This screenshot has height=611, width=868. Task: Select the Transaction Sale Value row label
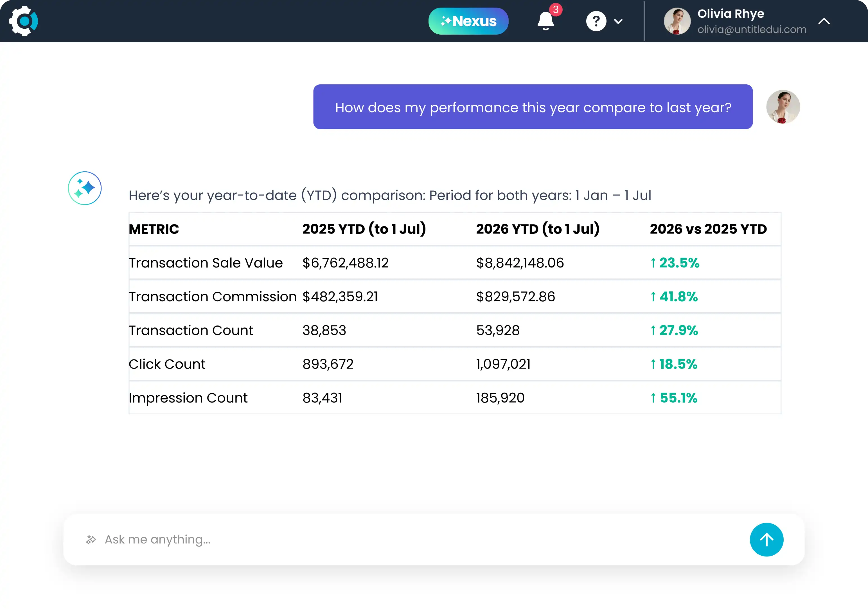[206, 262]
